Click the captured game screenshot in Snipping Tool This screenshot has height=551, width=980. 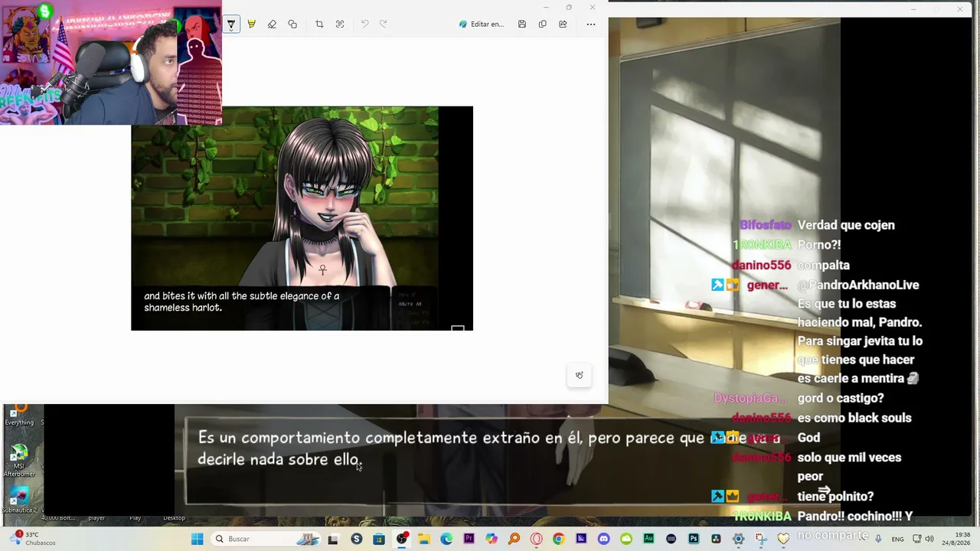(302, 218)
